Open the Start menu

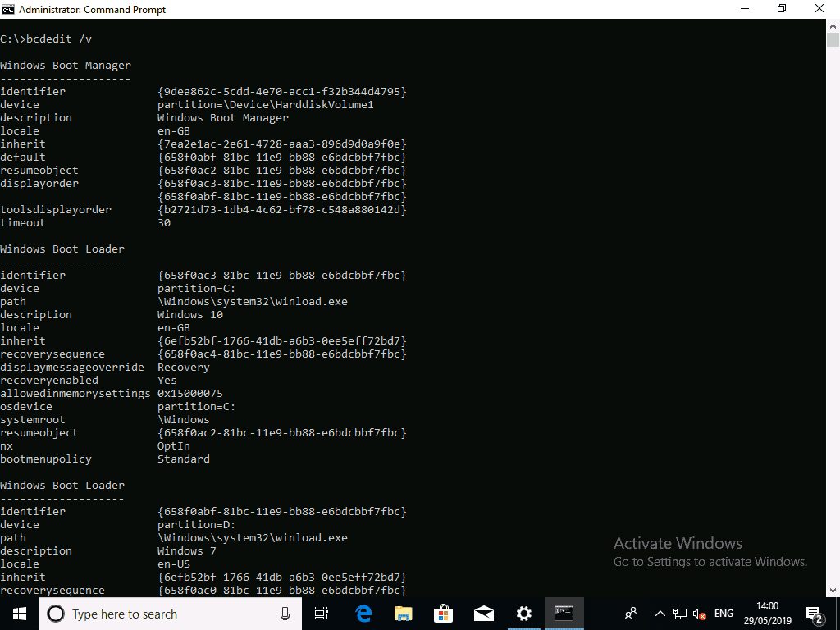click(18, 613)
